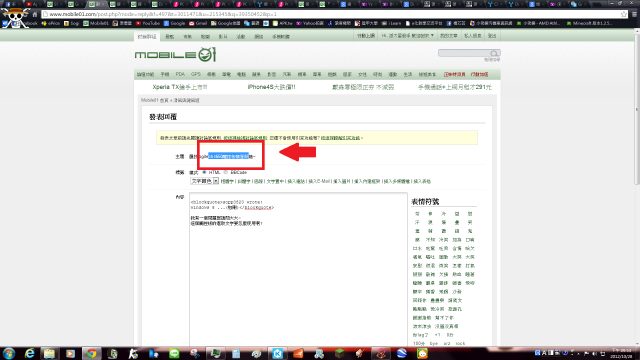Click the GPS category in the green nav bar
Viewport: 640px width, 360px height.
pyautogui.click(x=196, y=74)
